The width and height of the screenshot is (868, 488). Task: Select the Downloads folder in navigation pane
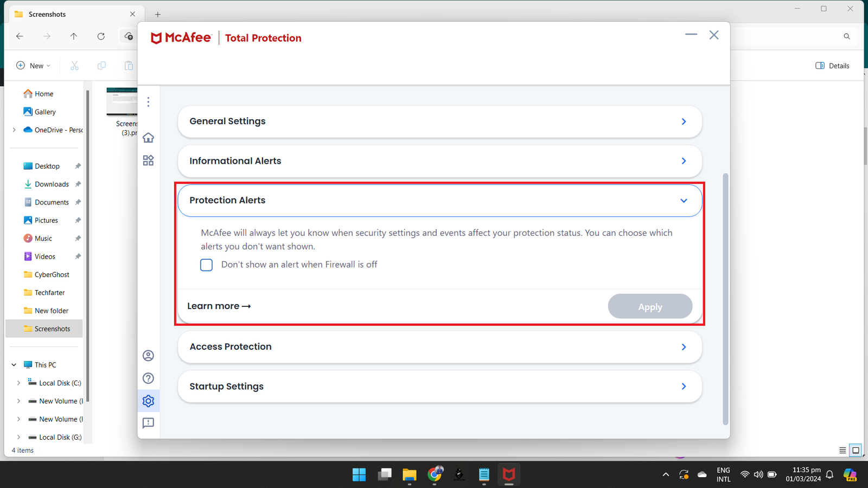coord(52,184)
